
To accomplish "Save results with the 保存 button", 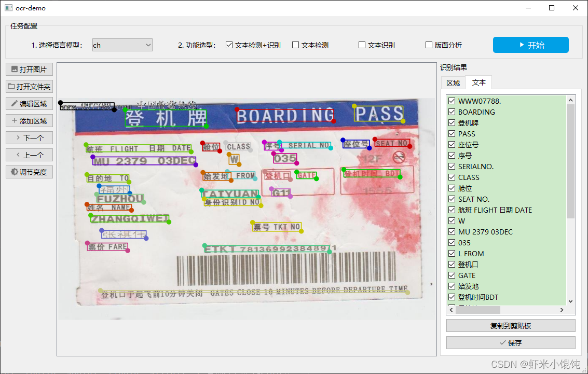I will 510,342.
